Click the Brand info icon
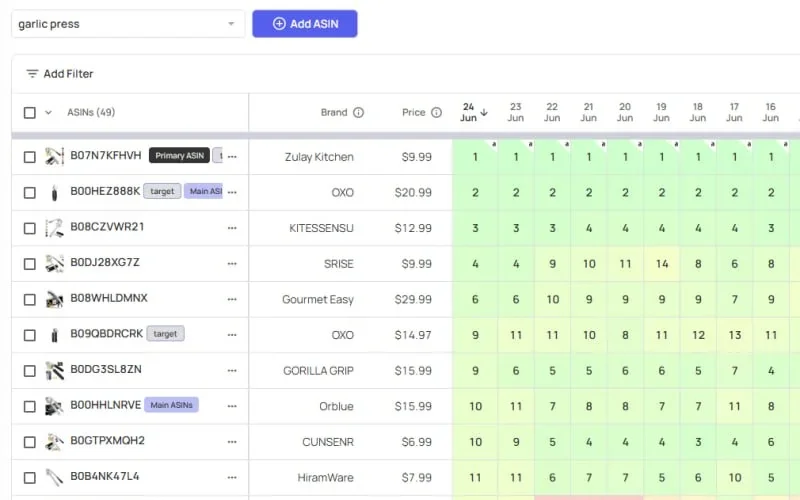Viewport: 800px width, 500px height. [x=359, y=112]
